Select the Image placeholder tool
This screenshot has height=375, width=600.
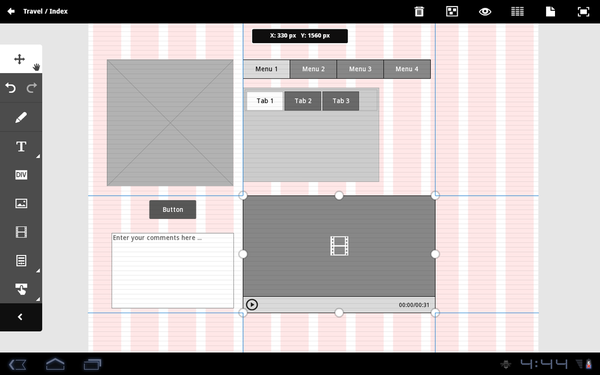21,203
